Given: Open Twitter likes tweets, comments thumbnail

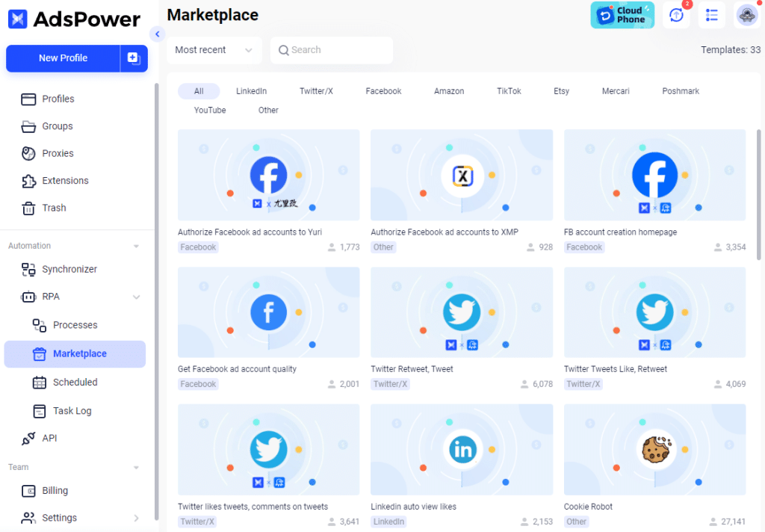Looking at the screenshot, I should click(269, 450).
